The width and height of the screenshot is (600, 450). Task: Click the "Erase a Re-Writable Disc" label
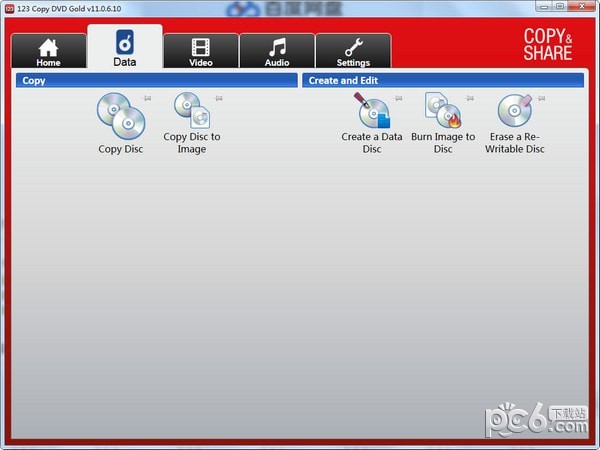tap(515, 143)
